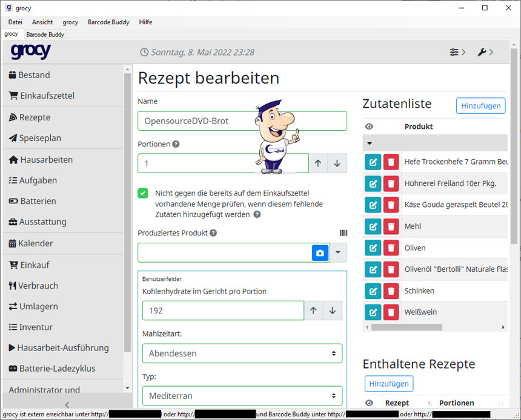Expand the Produziertes Produkt dropdown arrow
This screenshot has height=420, width=521.
338,252
